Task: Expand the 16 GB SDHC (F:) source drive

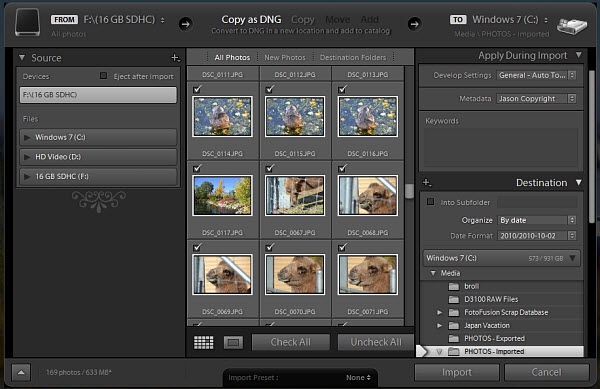Action: pyautogui.click(x=27, y=176)
